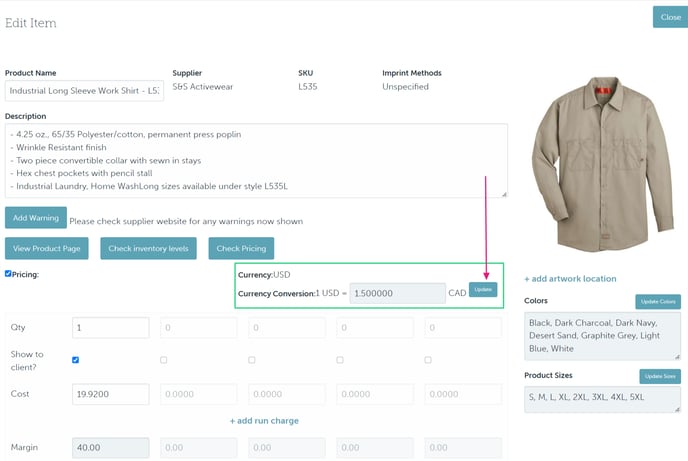Click the Update Sizes button
The image size is (688, 461).
[x=659, y=376]
